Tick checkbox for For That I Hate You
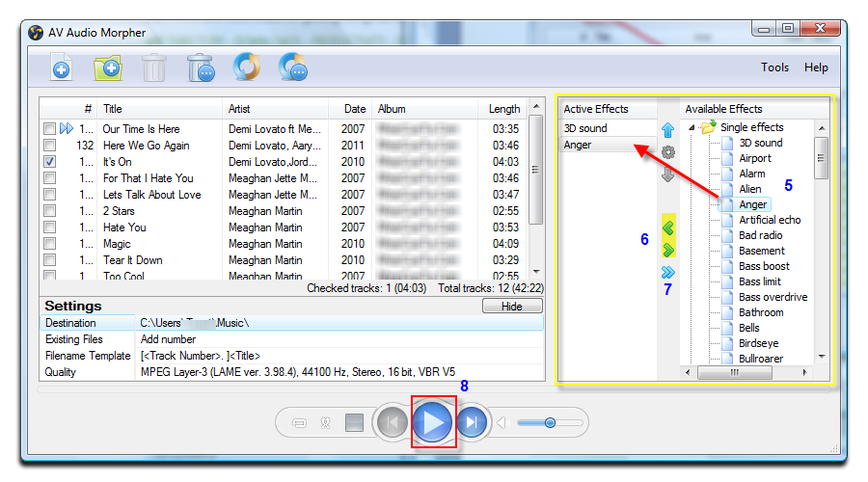 [50, 178]
